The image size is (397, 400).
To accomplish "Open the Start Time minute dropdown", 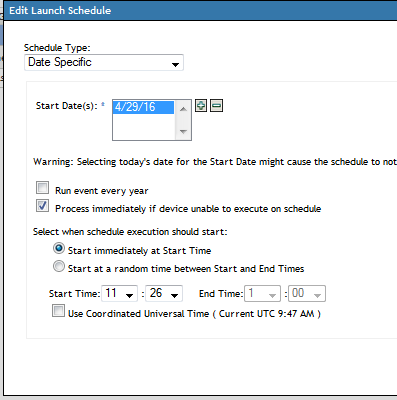I will pos(164,294).
